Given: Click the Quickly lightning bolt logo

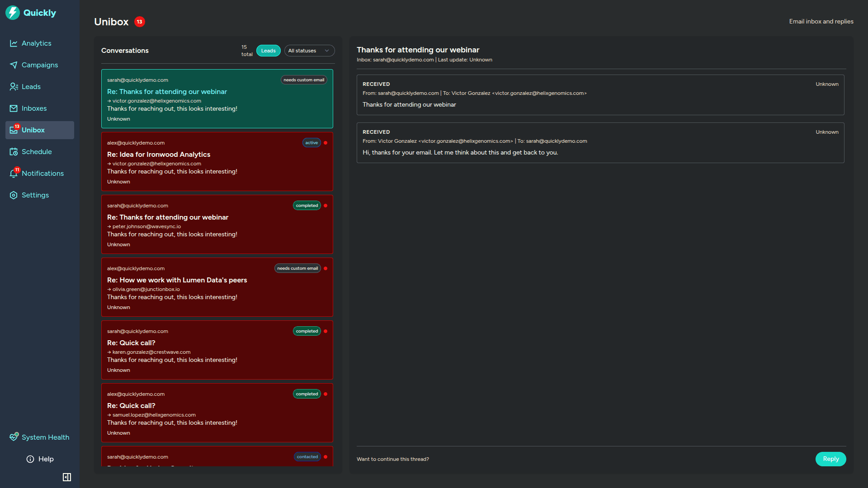Looking at the screenshot, I should pyautogui.click(x=13, y=13).
